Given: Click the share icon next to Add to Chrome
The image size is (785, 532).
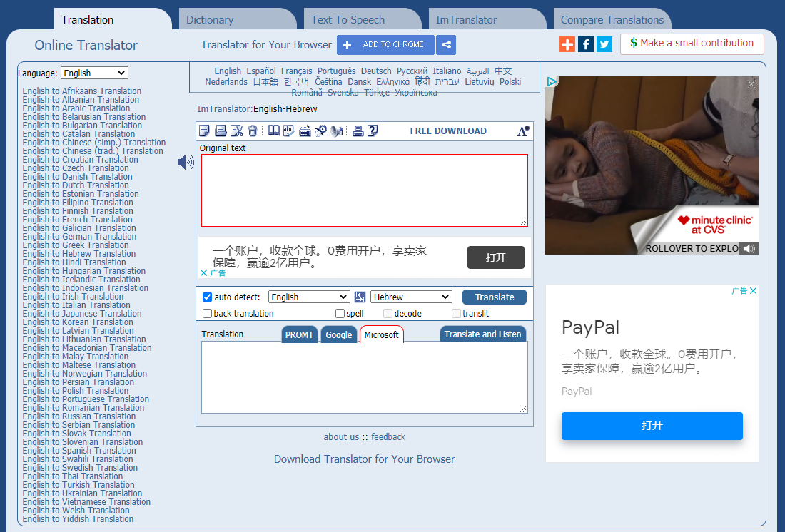Looking at the screenshot, I should point(446,44).
